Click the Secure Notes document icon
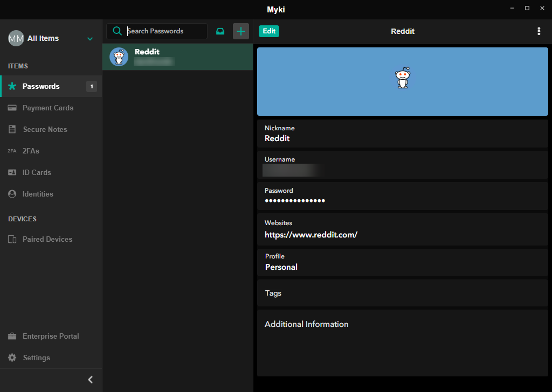 point(12,129)
